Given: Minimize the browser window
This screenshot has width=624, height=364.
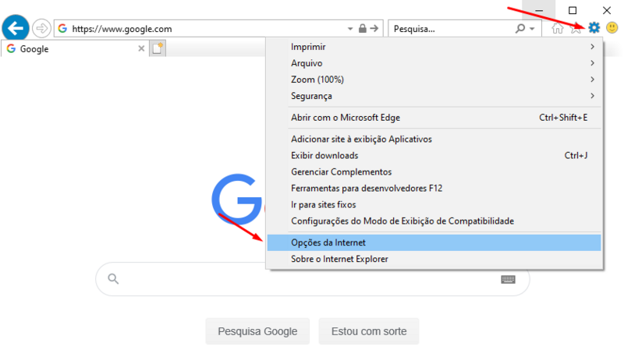Looking at the screenshot, I should click(x=539, y=10).
